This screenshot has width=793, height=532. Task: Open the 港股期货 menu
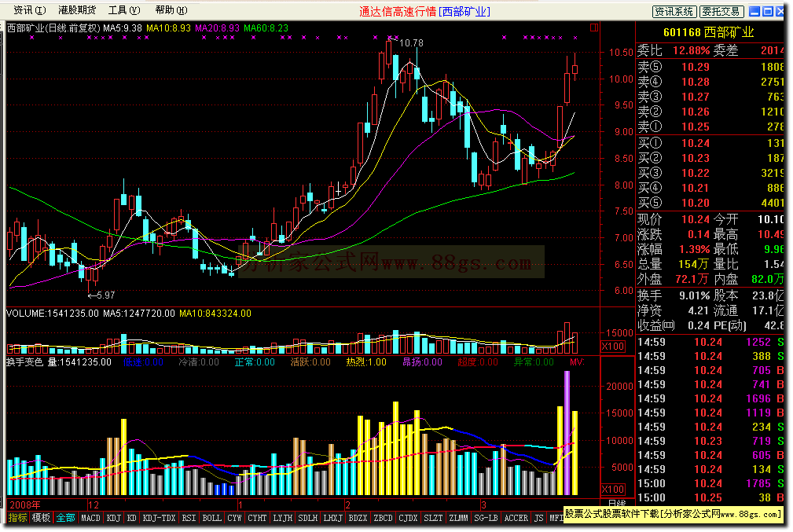click(x=77, y=10)
